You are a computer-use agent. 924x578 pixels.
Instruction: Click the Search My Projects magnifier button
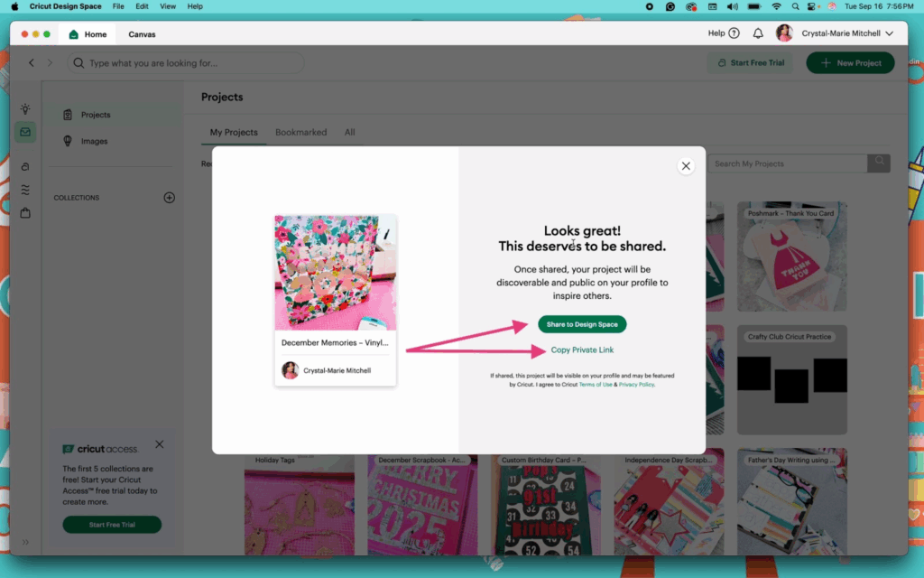(x=879, y=163)
